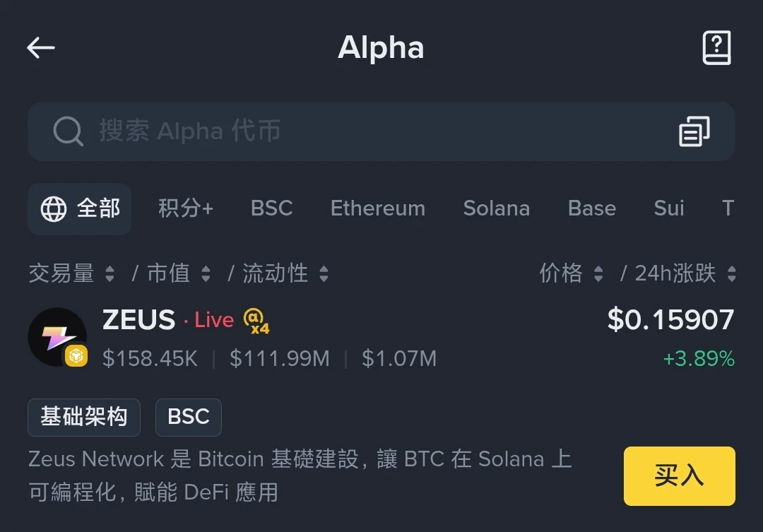Image resolution: width=763 pixels, height=532 pixels.
Task: Expand the 流动性 sort arrows
Action: coord(324,273)
